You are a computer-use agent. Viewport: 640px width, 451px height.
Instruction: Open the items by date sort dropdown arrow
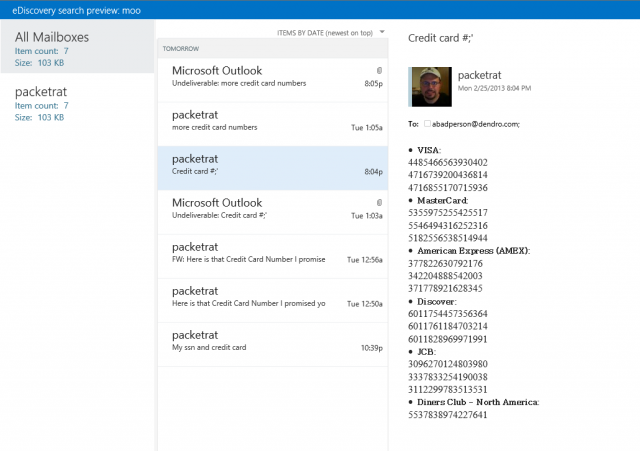coord(382,32)
